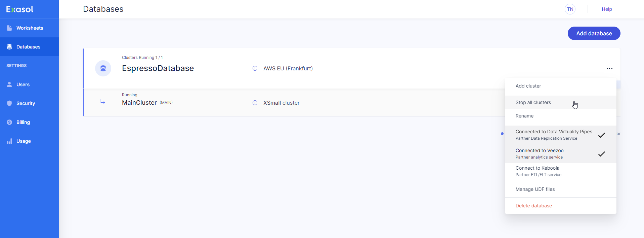Open Worksheets from the sidebar
The image size is (644, 238).
pyautogui.click(x=30, y=28)
